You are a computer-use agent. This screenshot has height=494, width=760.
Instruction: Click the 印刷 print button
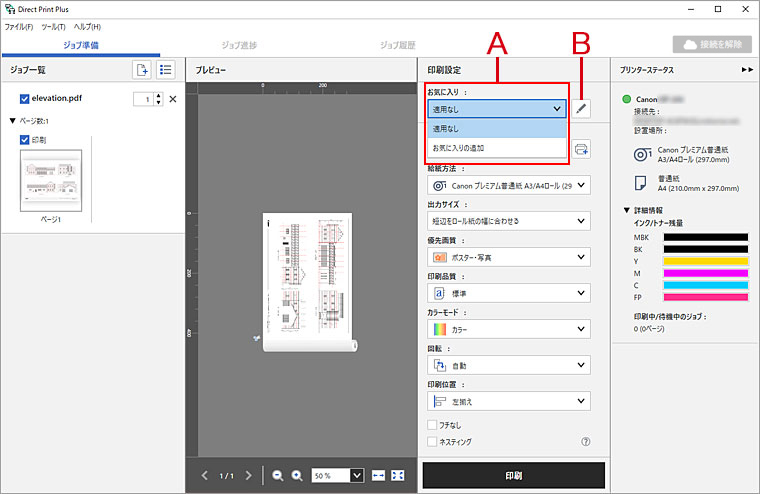513,475
